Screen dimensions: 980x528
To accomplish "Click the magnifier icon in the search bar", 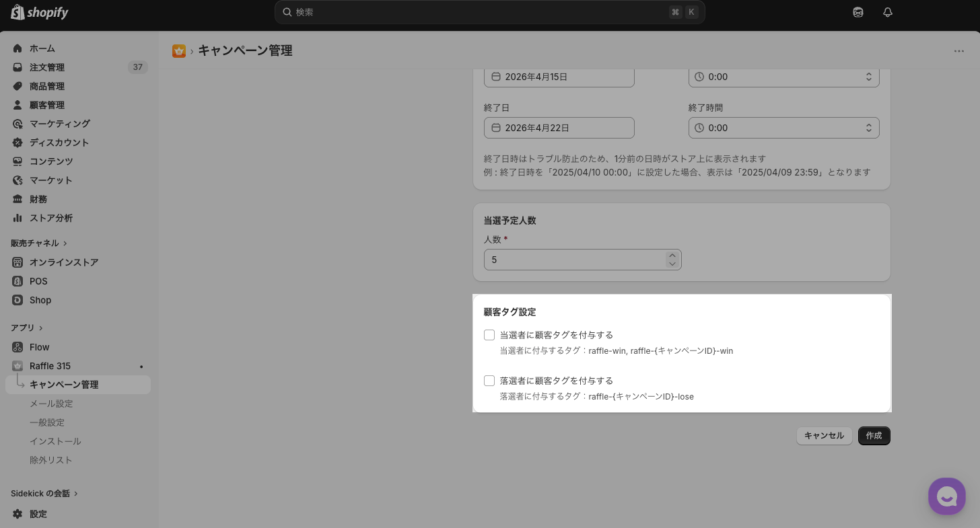I will point(287,12).
